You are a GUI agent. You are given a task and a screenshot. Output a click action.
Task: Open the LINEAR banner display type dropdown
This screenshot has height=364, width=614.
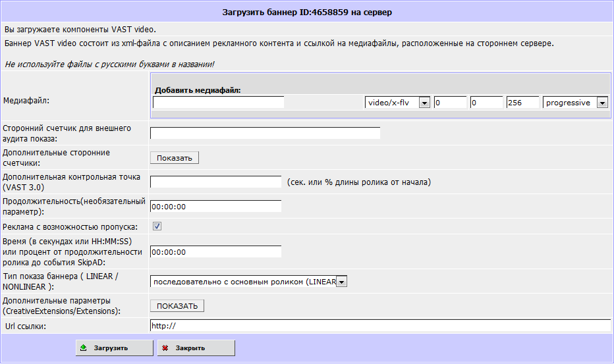[248, 282]
